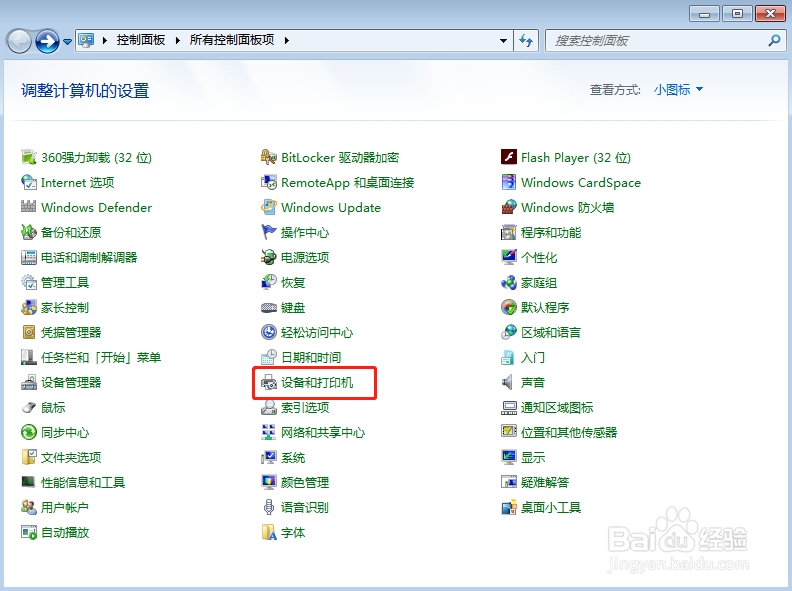Click the 家庭组 icon
The width and height of the screenshot is (792, 591).
pos(509,282)
